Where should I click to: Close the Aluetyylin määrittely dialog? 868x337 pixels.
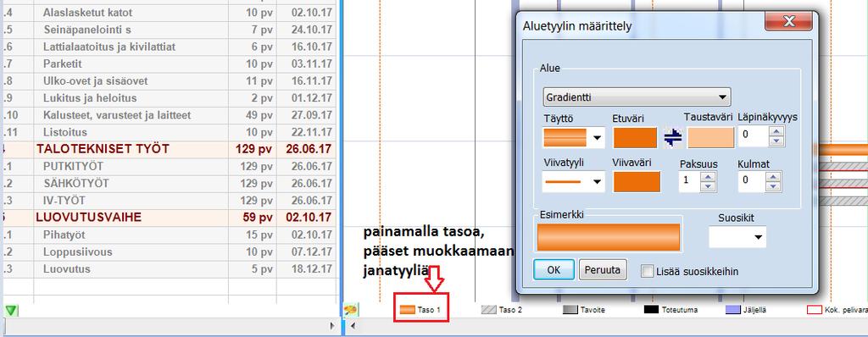tap(788, 21)
